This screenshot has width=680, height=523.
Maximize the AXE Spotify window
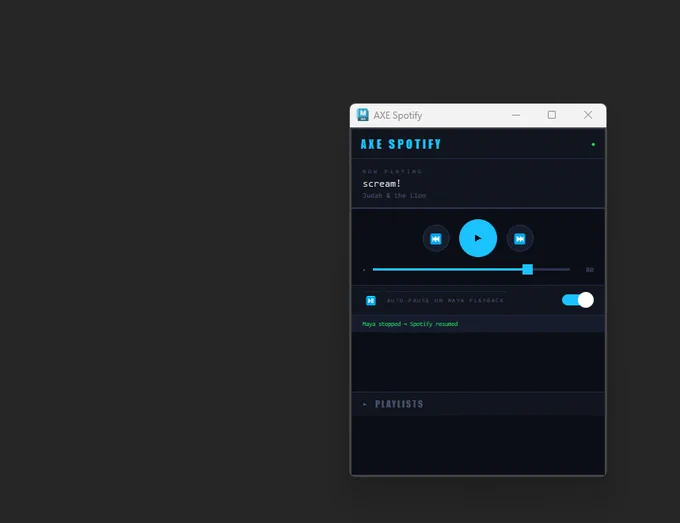click(552, 115)
